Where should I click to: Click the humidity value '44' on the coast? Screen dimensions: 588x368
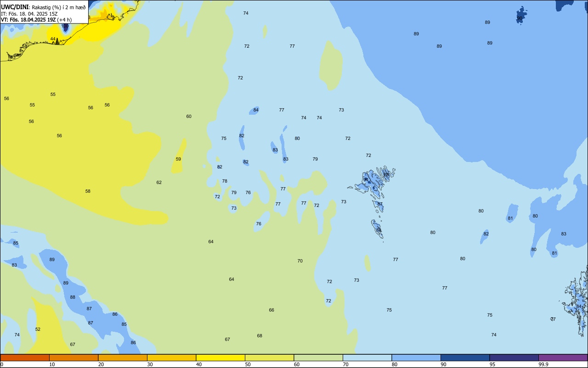tap(53, 39)
